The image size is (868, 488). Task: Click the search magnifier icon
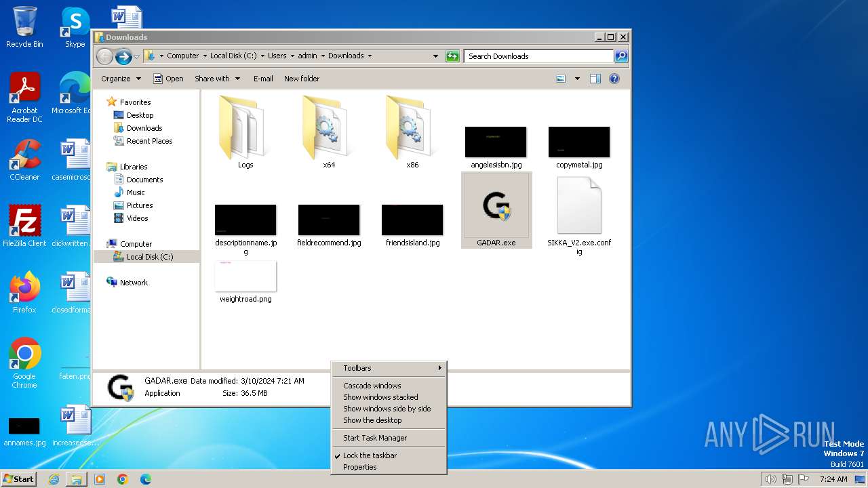coord(620,56)
